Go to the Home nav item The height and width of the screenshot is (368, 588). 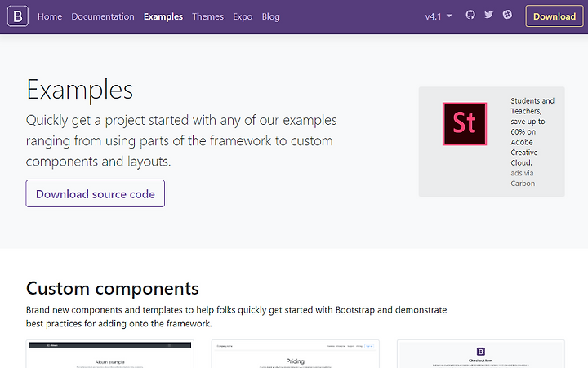pos(50,16)
